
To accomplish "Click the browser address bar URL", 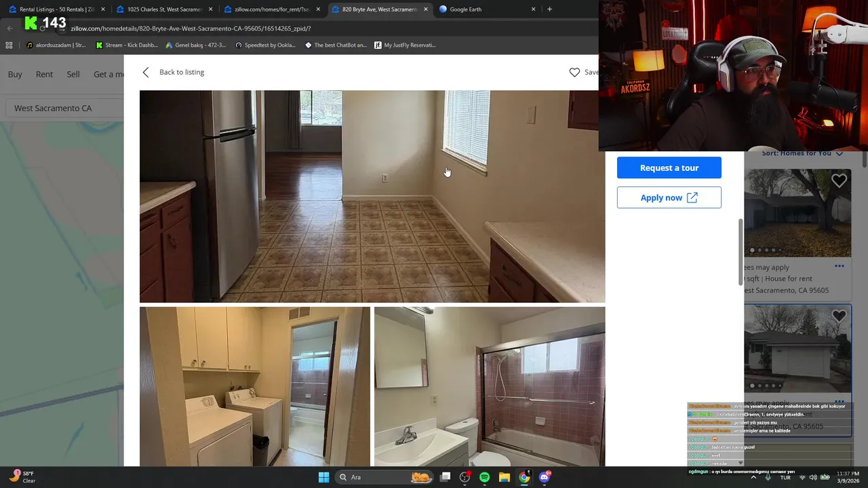I will (191, 28).
